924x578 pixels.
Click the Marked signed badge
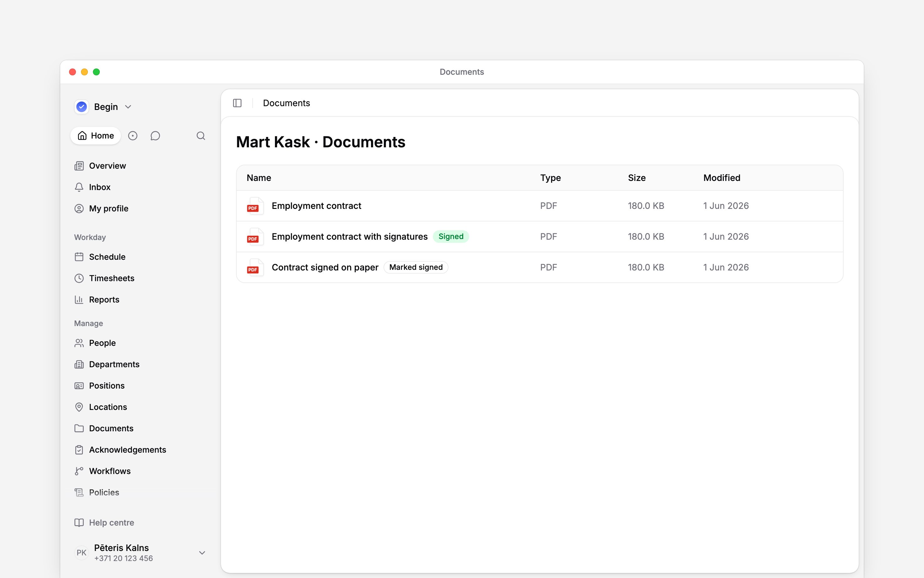click(416, 267)
